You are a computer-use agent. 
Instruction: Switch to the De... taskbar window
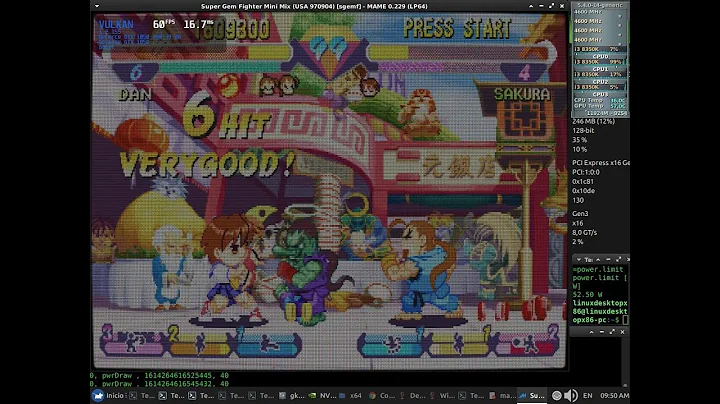click(412, 395)
